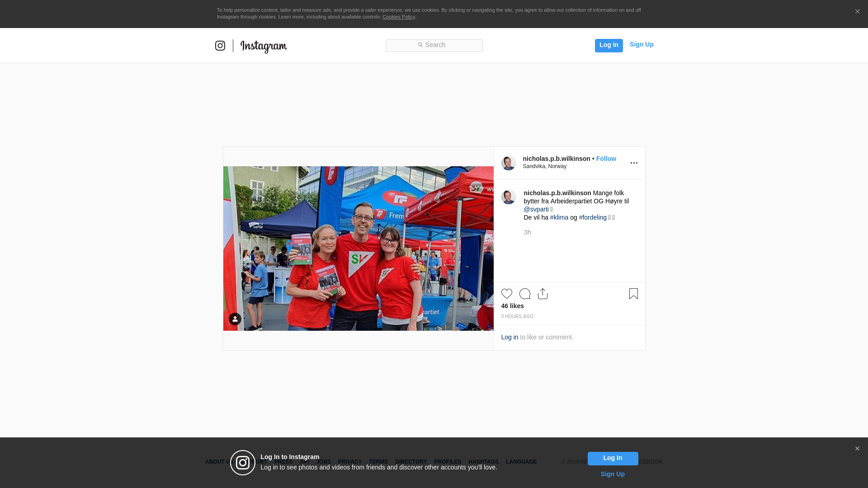The width and height of the screenshot is (868, 488).
Task: Open the Instagram wordmark home link
Action: point(264,47)
